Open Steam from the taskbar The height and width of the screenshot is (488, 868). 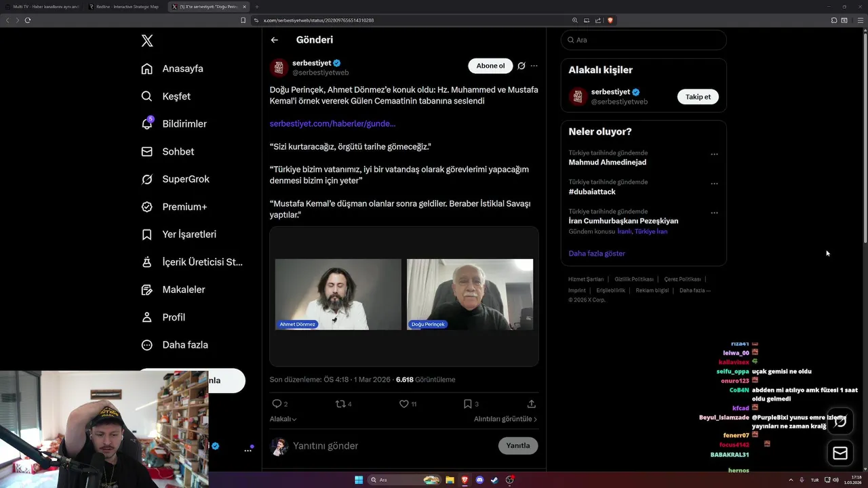(x=494, y=480)
